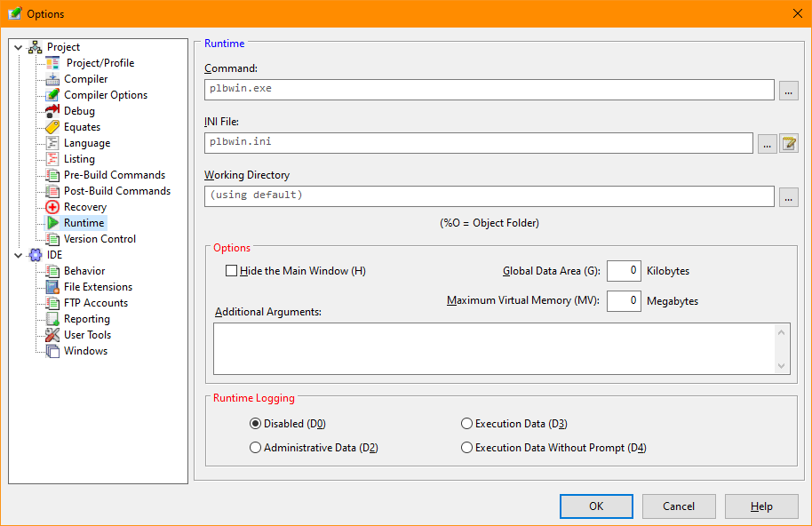The height and width of the screenshot is (526, 812).
Task: Select the User Tools wrench icon
Action: 52,335
